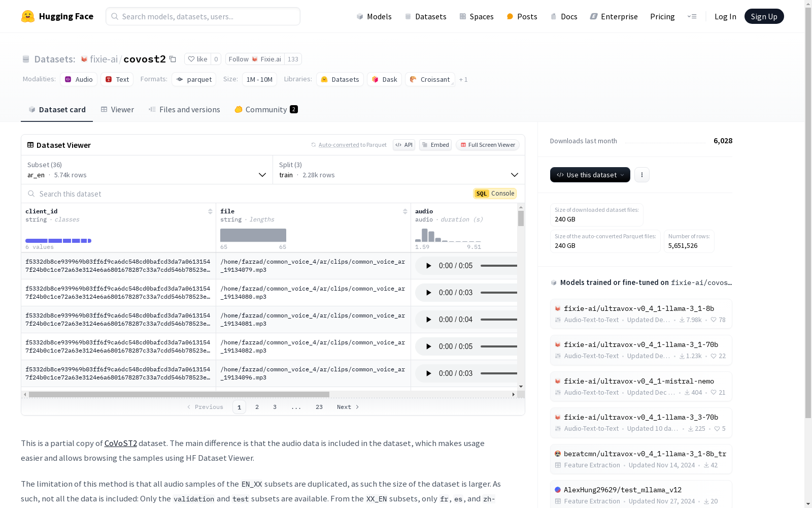Go to page 2 of results
Image resolution: width=812 pixels, height=508 pixels.
coord(257,407)
